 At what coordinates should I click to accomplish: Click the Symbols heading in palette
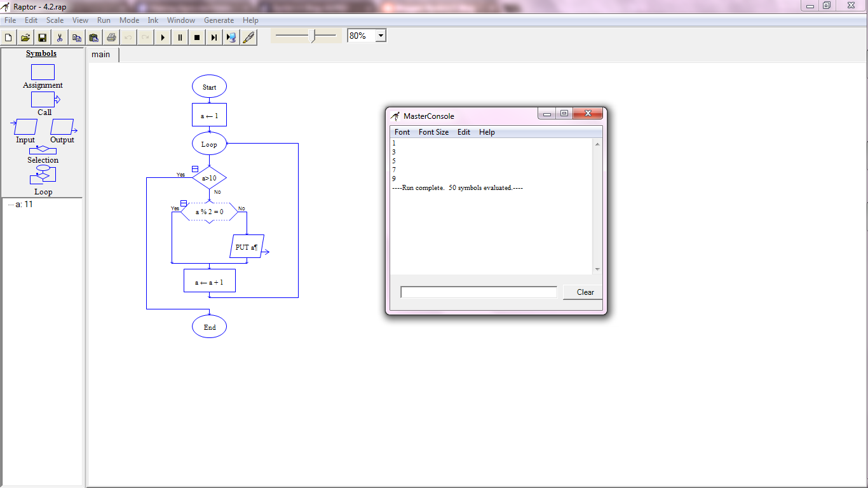[41, 53]
